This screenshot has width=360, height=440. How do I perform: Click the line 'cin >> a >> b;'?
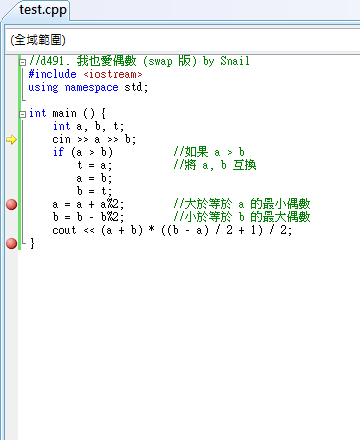pos(94,139)
